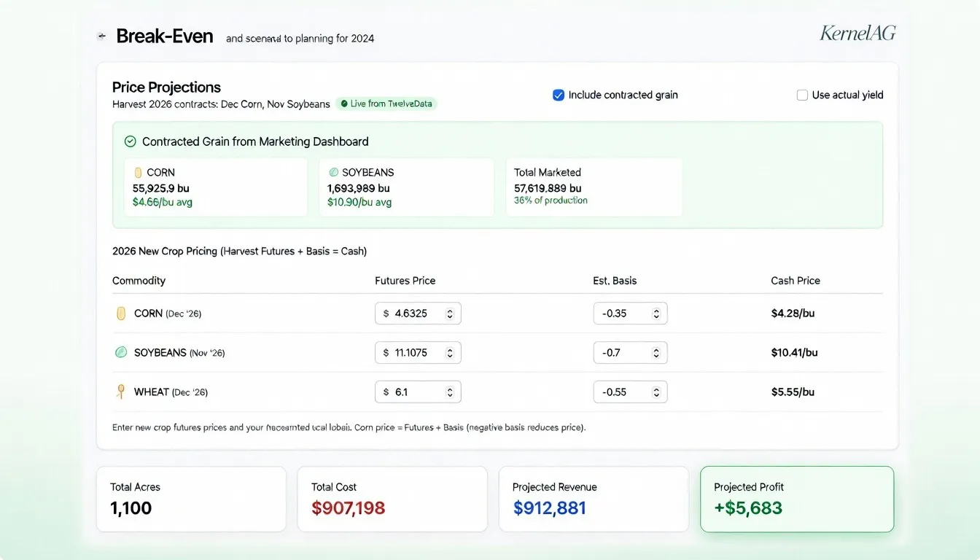Image resolution: width=980 pixels, height=560 pixels.
Task: Adjust the corn futures price stepper arrows
Action: [450, 314]
